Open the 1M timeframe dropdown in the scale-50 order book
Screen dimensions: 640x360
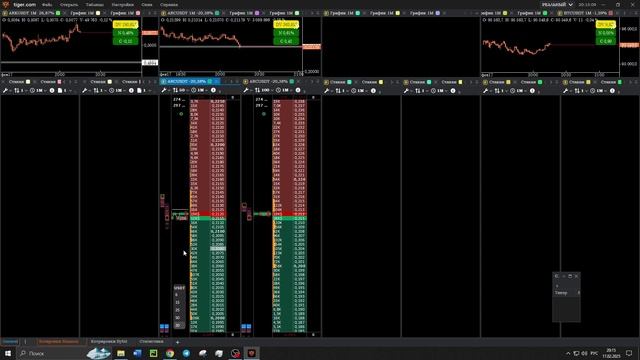pyautogui.click(x=199, y=90)
